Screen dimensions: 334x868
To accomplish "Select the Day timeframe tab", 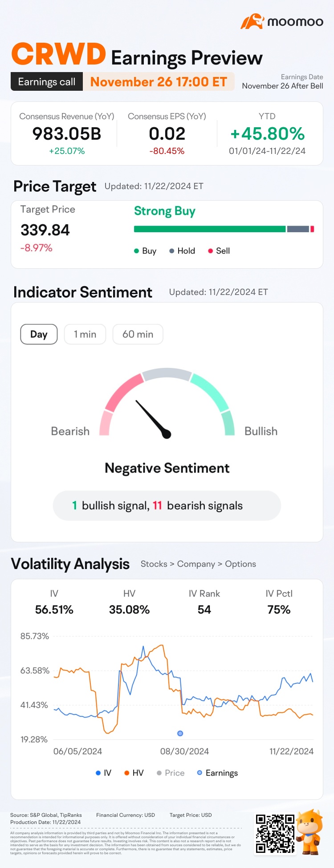I will (39, 335).
